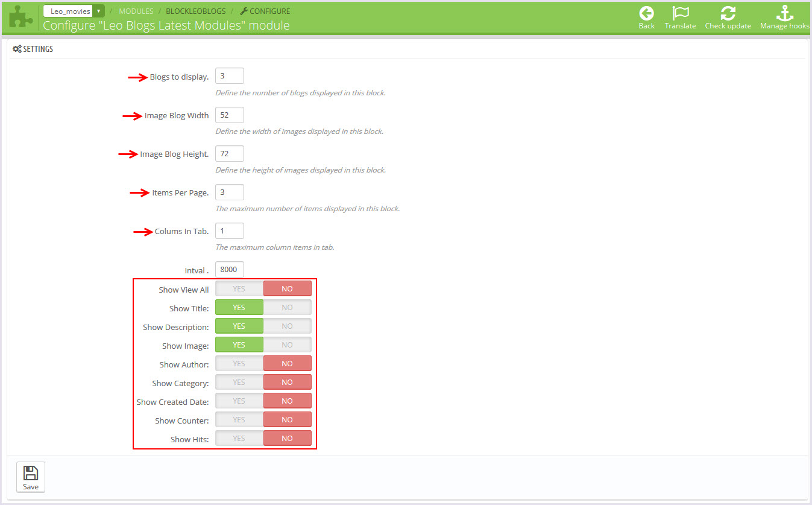
Task: Set Show Author to NO
Action: click(288, 363)
